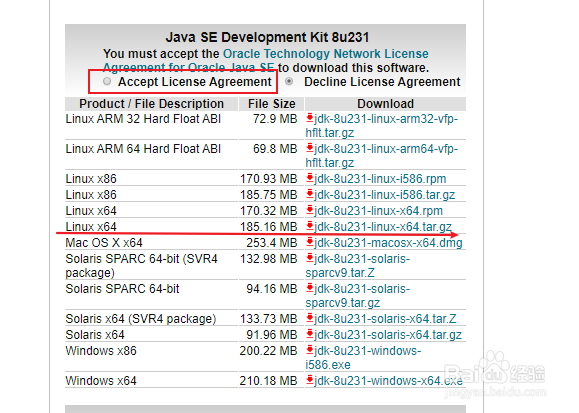Download jdk-8u231-linux-i586.rpm
This screenshot has width=579, height=413.
click(x=380, y=179)
